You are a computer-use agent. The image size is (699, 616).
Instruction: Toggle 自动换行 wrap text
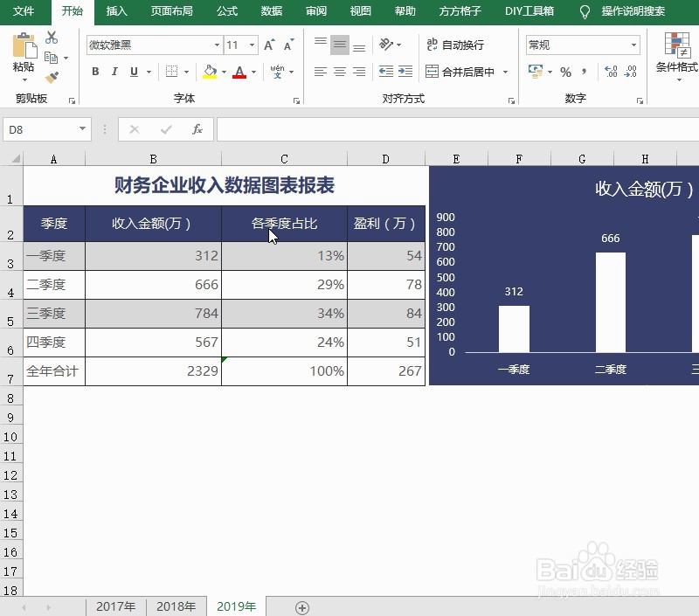[464, 44]
